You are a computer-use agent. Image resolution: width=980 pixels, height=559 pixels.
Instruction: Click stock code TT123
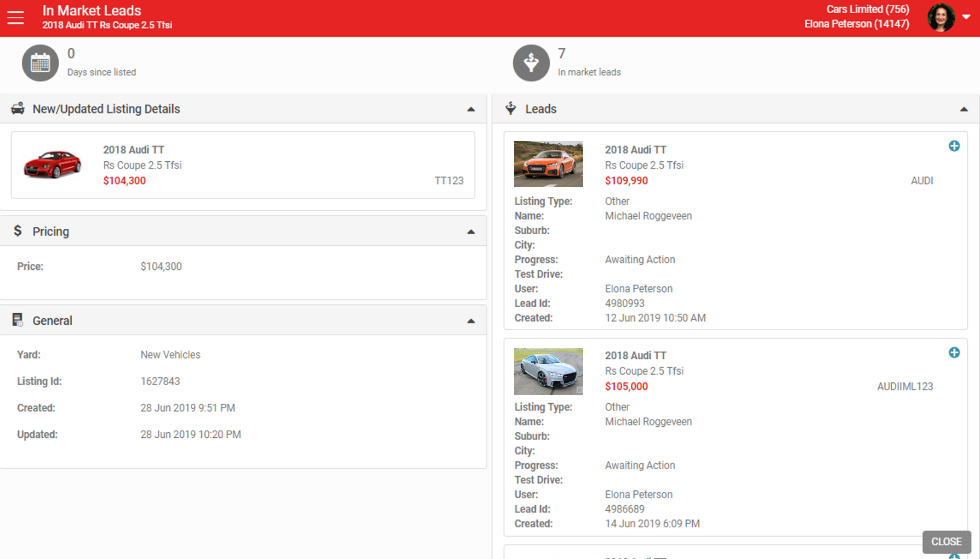click(x=449, y=180)
